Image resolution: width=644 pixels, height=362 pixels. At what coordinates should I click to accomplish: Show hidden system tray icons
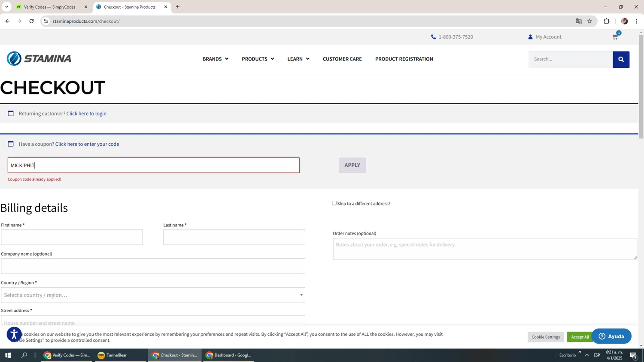tap(587, 355)
